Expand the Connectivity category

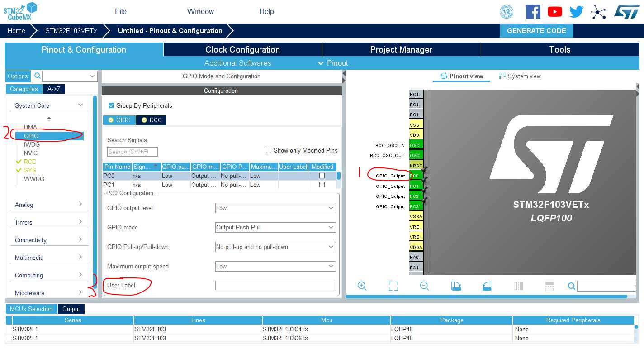click(49, 240)
